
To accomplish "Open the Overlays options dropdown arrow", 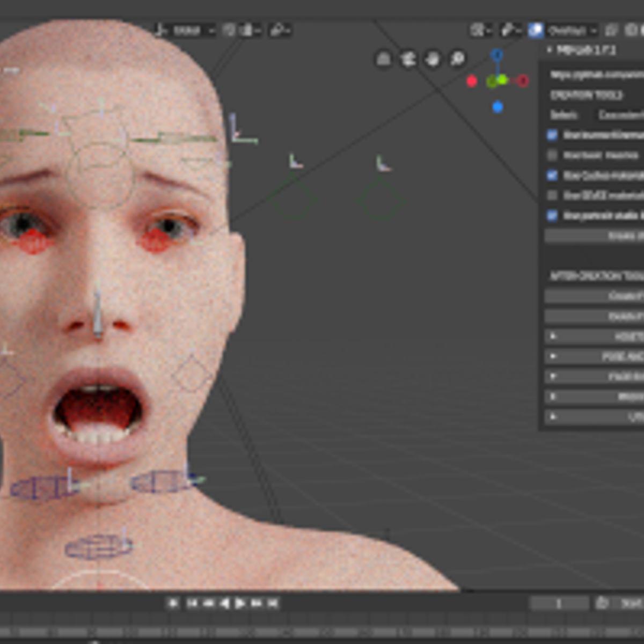I will (593, 31).
